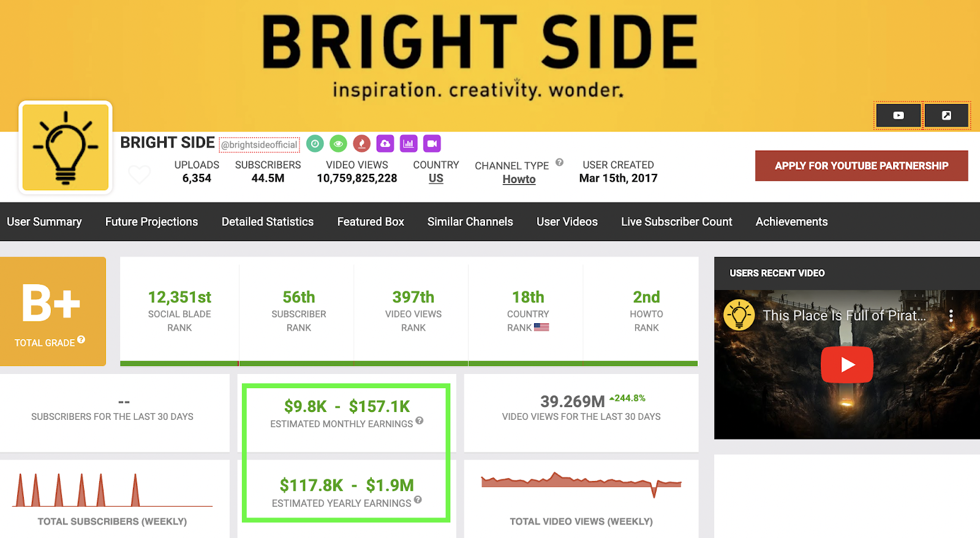The image size is (980, 538).
Task: Click the Total Grade help icon
Action: pyautogui.click(x=81, y=339)
